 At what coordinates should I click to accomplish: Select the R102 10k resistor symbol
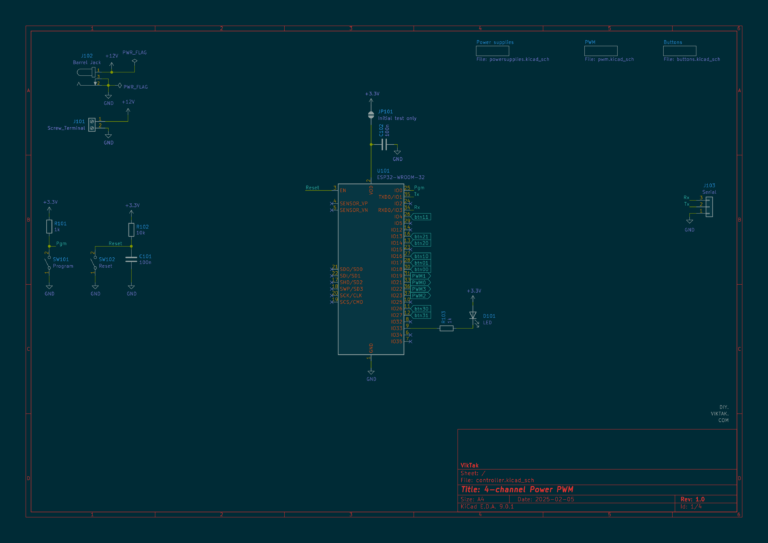(131, 230)
